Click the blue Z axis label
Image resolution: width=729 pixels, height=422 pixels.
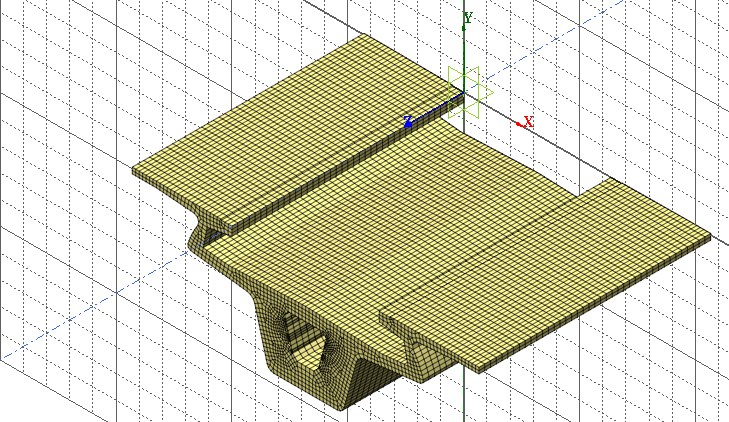pos(408,121)
